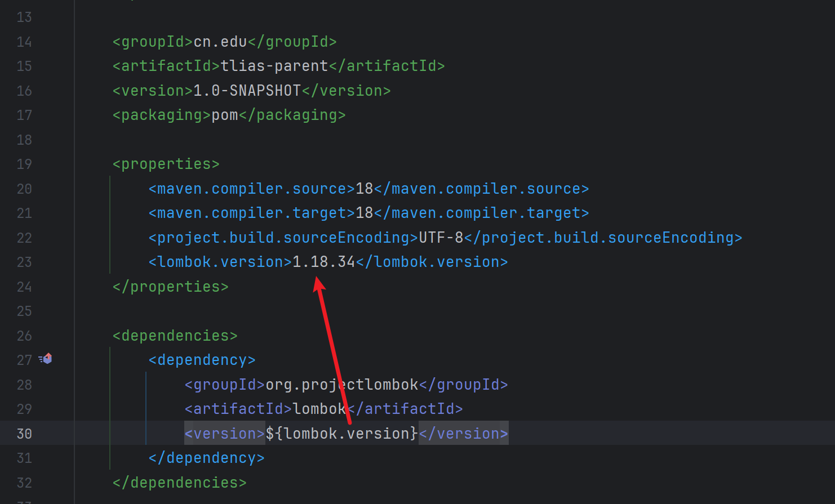Click the opening properties tag

(166, 164)
